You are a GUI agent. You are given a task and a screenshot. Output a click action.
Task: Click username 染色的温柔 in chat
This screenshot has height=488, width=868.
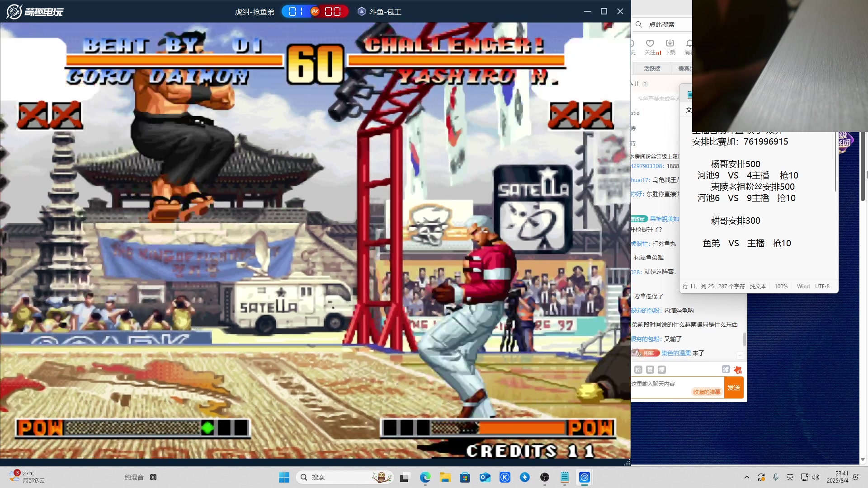[x=676, y=353]
